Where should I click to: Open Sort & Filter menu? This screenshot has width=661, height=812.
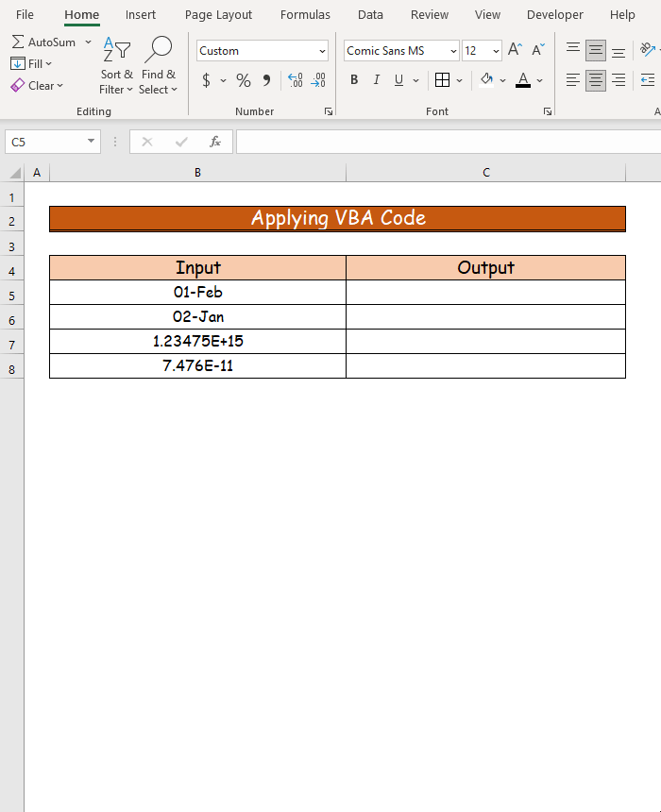[x=116, y=66]
